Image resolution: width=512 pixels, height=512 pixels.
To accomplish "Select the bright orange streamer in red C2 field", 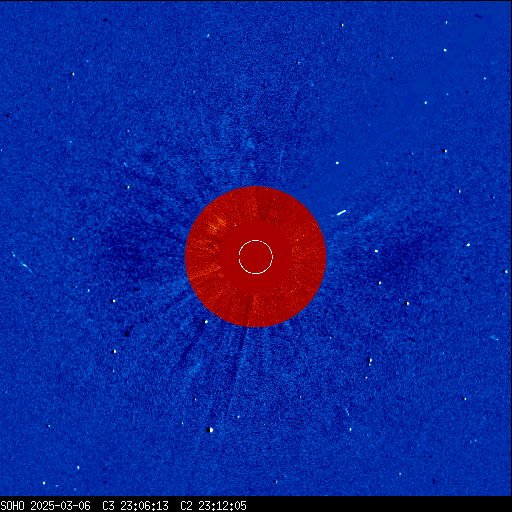I will point(217,225).
